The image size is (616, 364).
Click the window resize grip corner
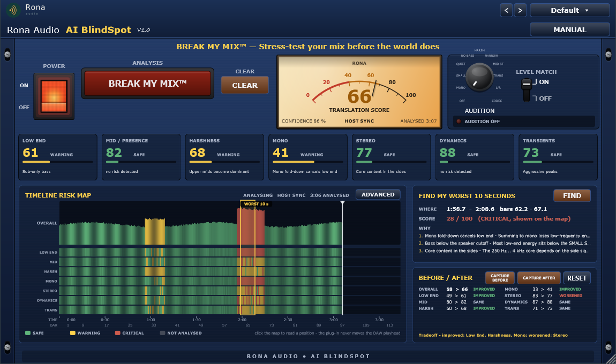(x=611, y=359)
